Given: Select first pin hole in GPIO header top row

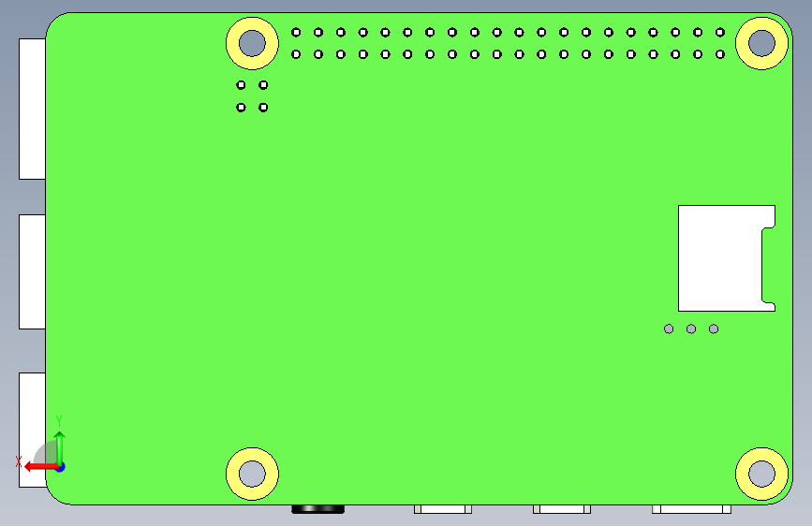Looking at the screenshot, I should pos(296,32).
